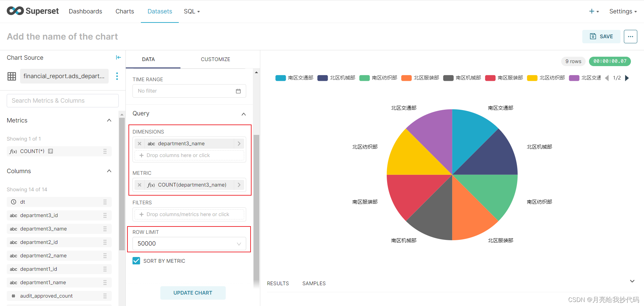The image size is (644, 306).
Task: Expand the results panel chevron
Action: tap(632, 281)
